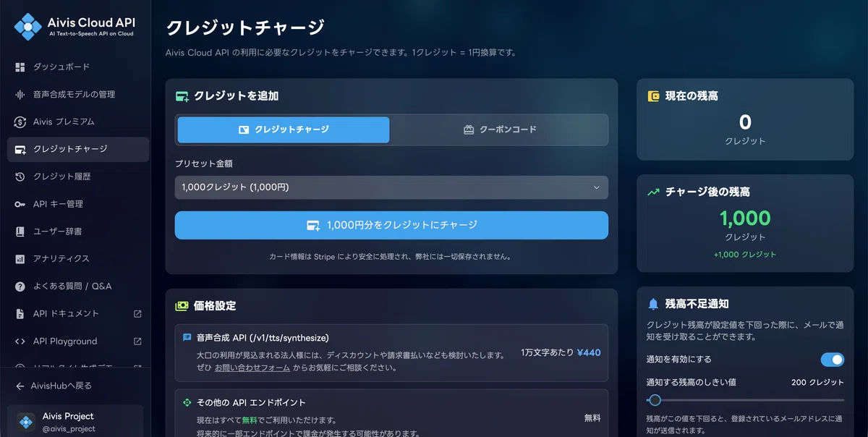The height and width of the screenshot is (437, 868).
Task: Click the balance threshold slider handle
Action: pyautogui.click(x=655, y=399)
